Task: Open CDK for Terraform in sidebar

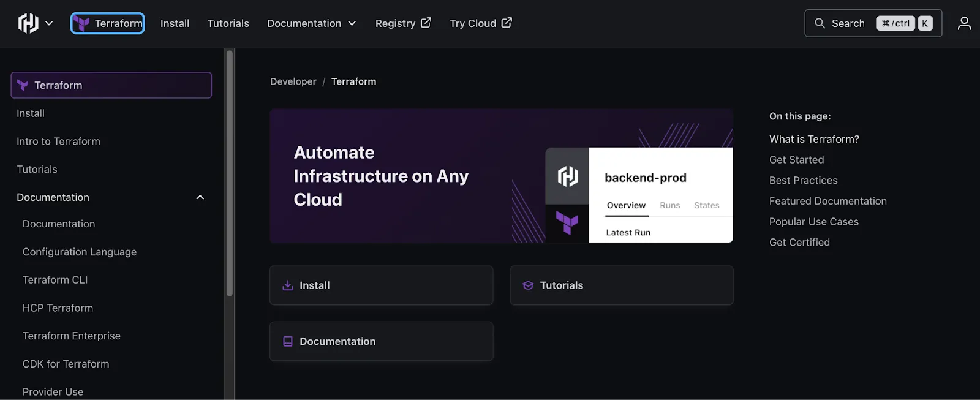Action: [66, 364]
